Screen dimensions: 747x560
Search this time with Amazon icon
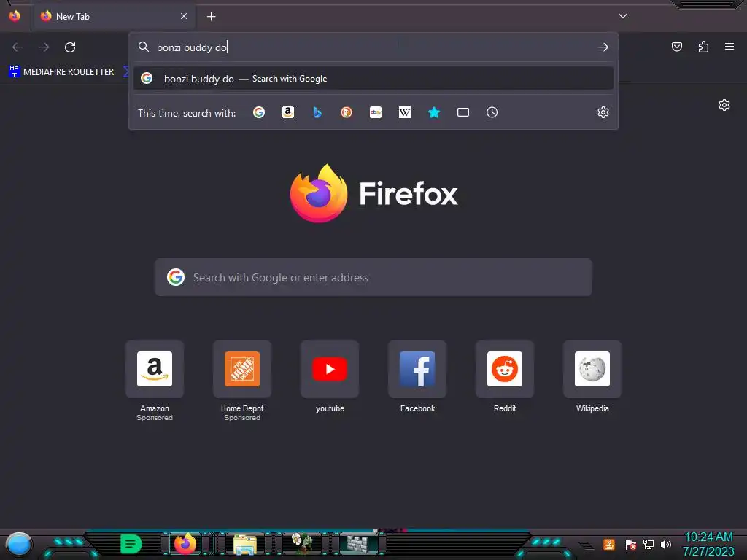[x=288, y=112]
